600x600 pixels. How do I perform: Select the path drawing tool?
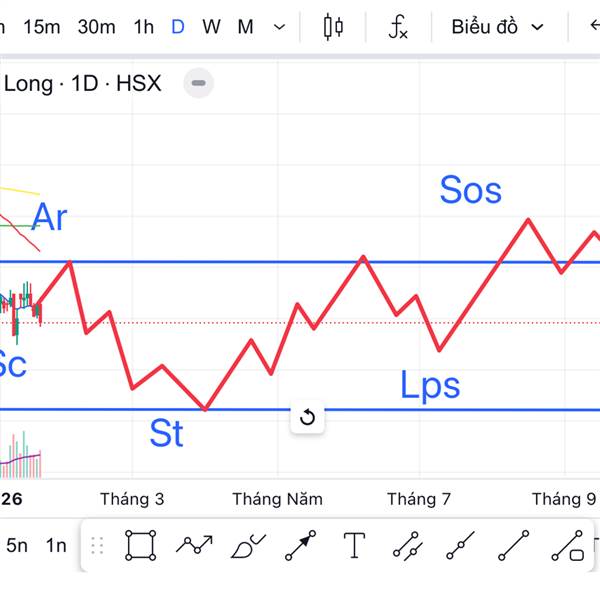click(x=194, y=545)
